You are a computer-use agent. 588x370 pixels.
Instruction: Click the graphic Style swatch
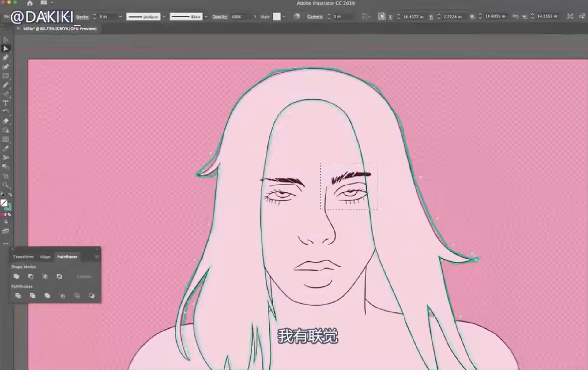(277, 17)
